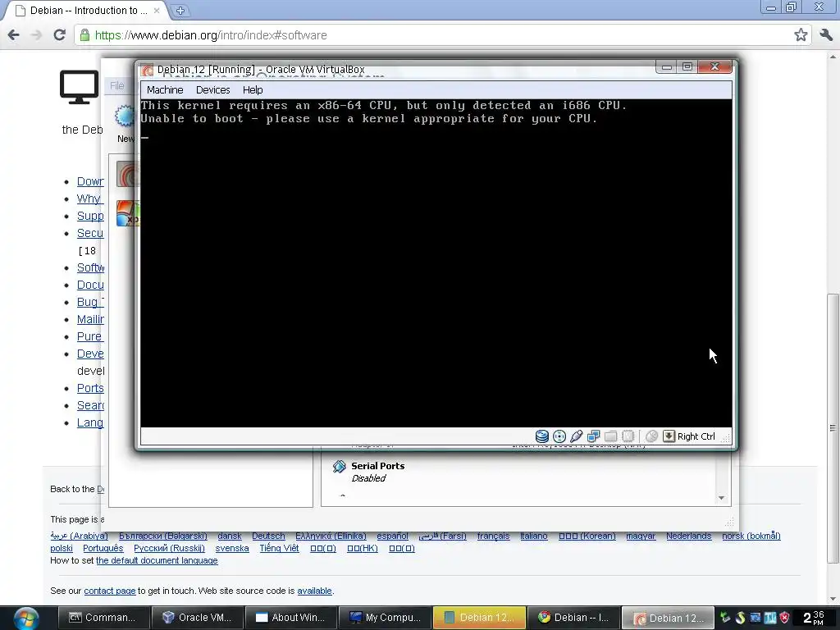Click the monitor icon on Debian page

80,87
